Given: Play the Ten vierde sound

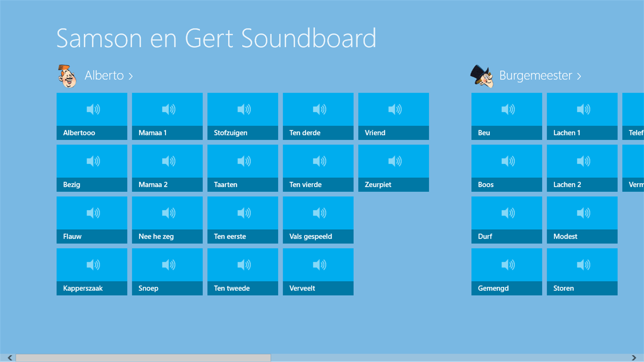Looking at the screenshot, I should [x=318, y=168].
